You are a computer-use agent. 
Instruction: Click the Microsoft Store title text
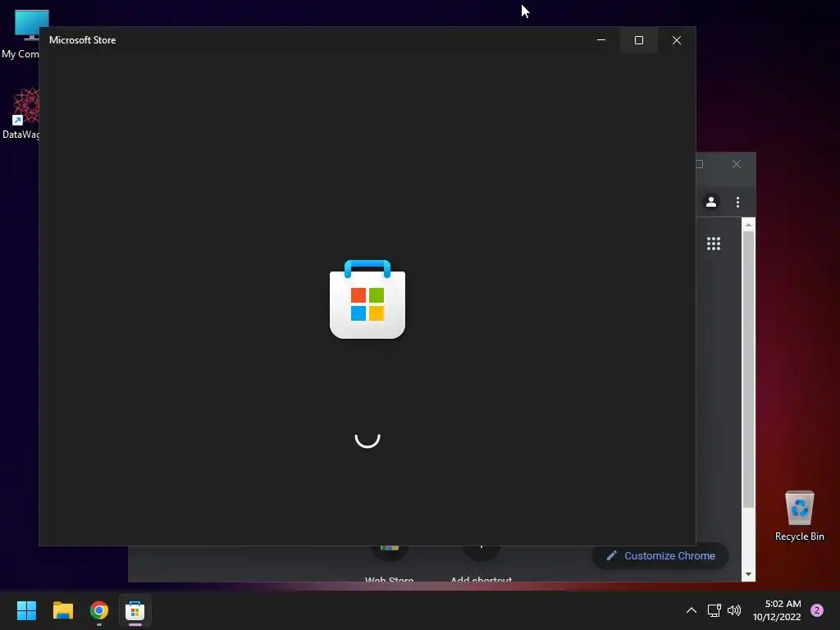[83, 40]
